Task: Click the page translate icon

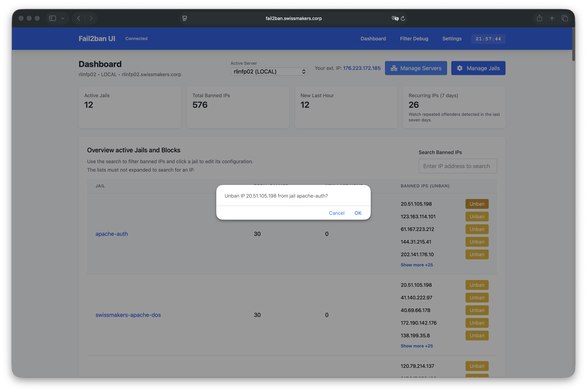Action: click(x=395, y=18)
